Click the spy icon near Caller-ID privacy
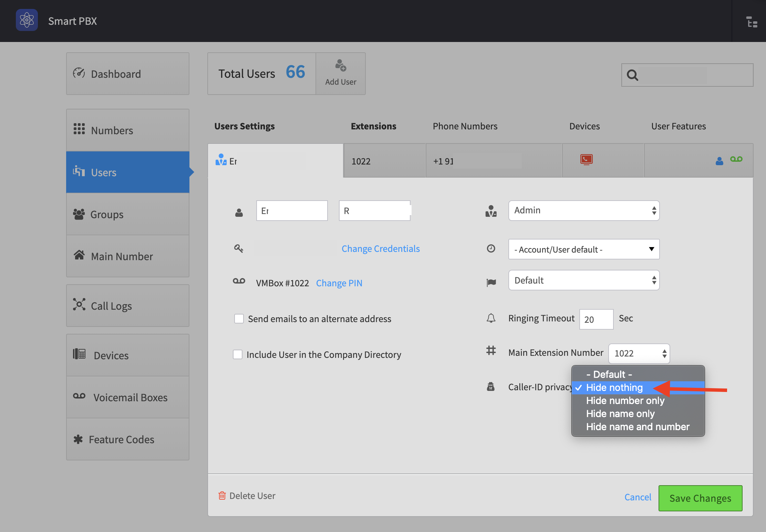766x532 pixels. pyautogui.click(x=491, y=387)
